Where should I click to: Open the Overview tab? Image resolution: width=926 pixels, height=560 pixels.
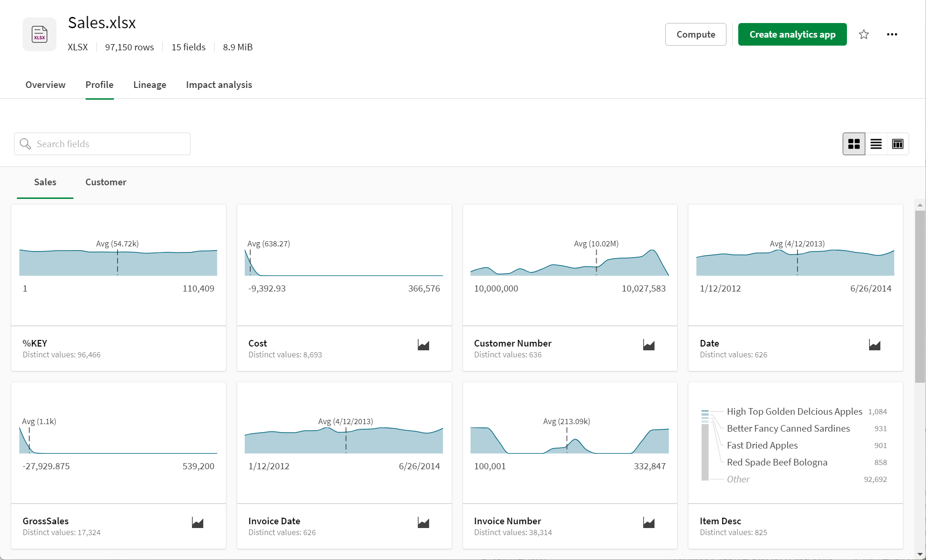coord(45,85)
